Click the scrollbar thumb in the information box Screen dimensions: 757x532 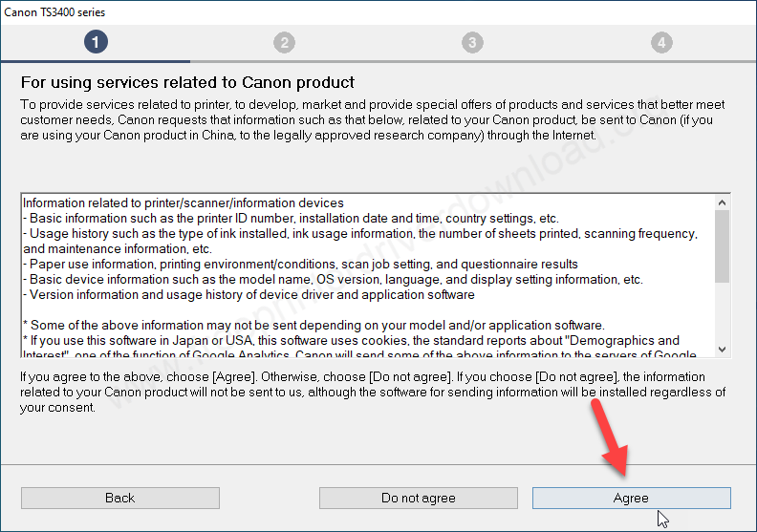pos(723,245)
